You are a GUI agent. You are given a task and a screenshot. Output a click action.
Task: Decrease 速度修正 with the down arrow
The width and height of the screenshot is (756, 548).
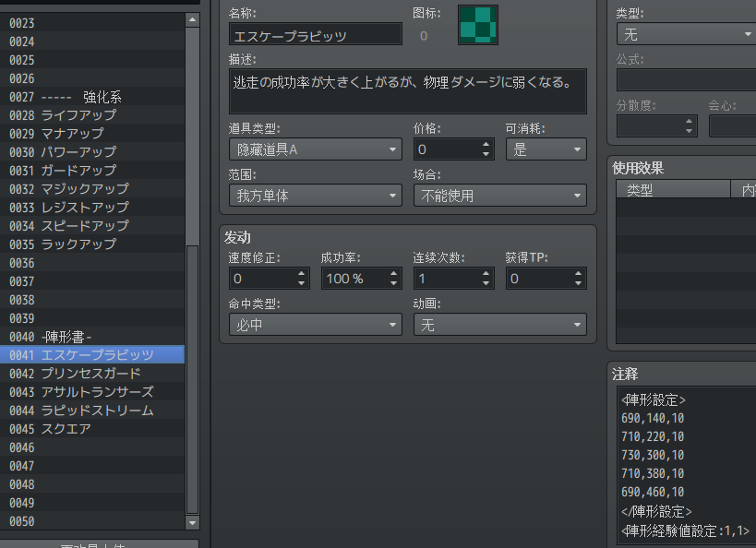(301, 283)
